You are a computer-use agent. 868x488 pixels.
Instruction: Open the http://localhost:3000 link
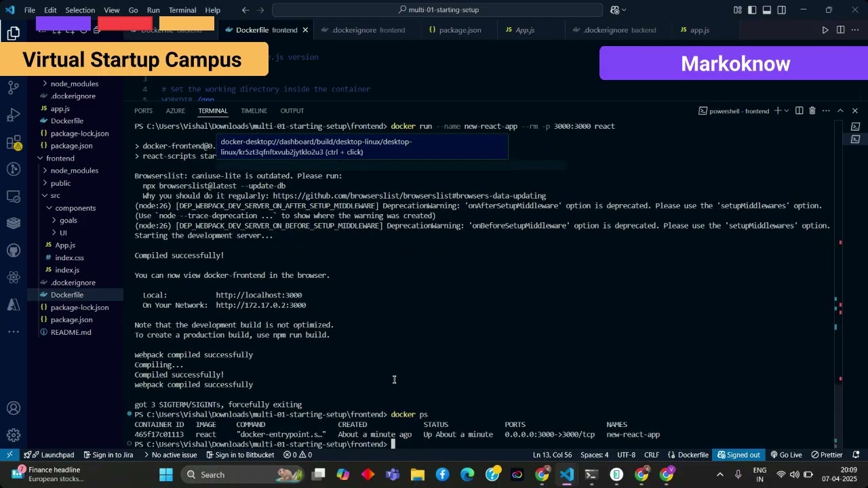coord(259,295)
